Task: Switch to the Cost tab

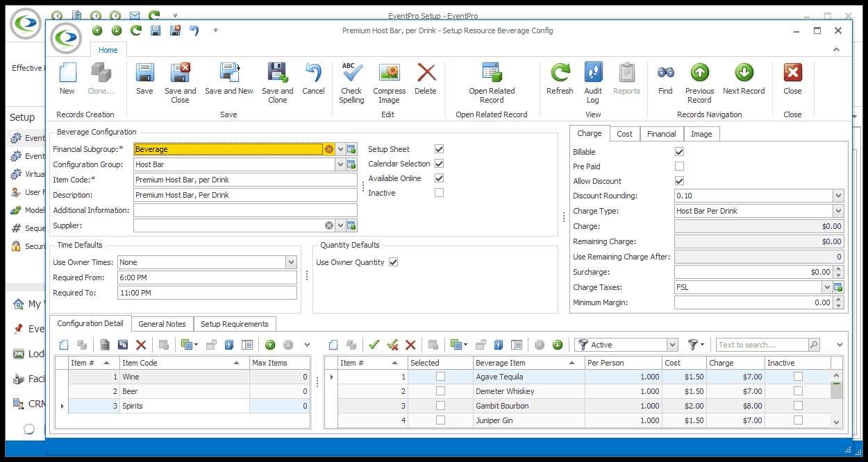Action: [625, 134]
